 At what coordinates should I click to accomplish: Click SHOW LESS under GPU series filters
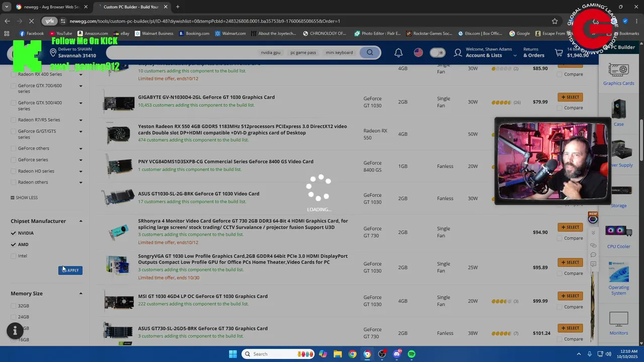coord(24,198)
